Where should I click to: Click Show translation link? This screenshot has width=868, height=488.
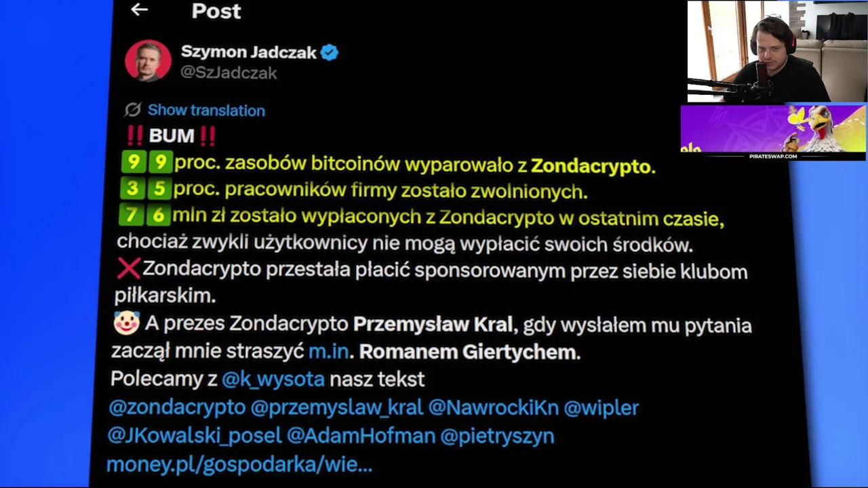pos(206,110)
